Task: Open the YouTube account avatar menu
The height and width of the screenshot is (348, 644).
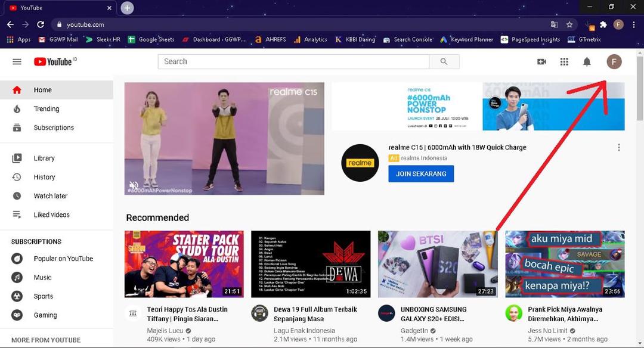Action: (614, 61)
